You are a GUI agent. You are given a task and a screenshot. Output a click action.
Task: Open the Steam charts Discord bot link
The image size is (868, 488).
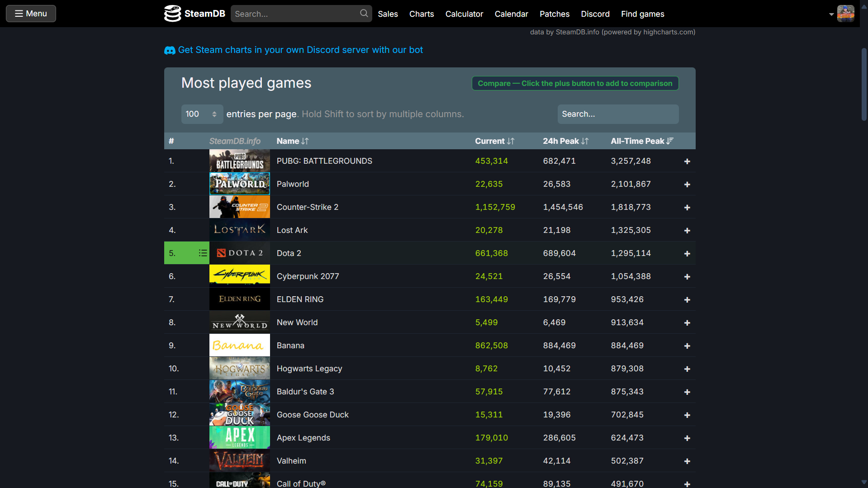(300, 50)
